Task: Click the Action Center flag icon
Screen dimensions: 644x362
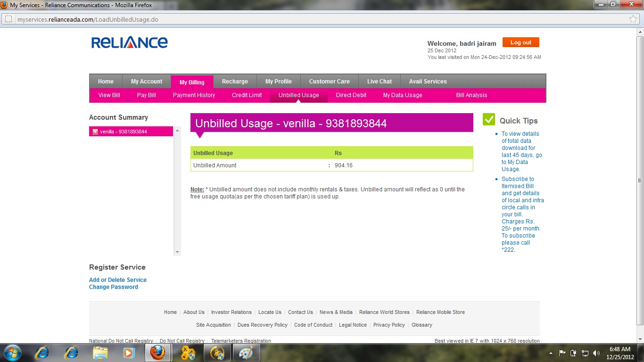Action: (x=562, y=353)
